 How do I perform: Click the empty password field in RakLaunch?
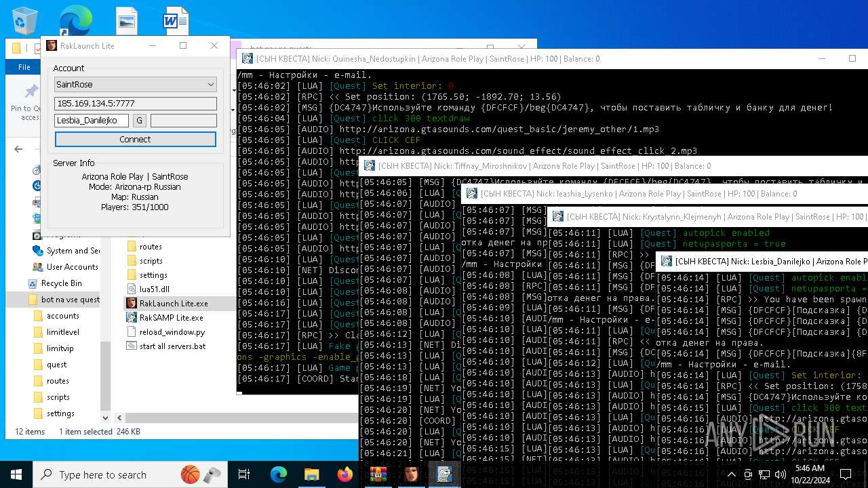pos(184,121)
